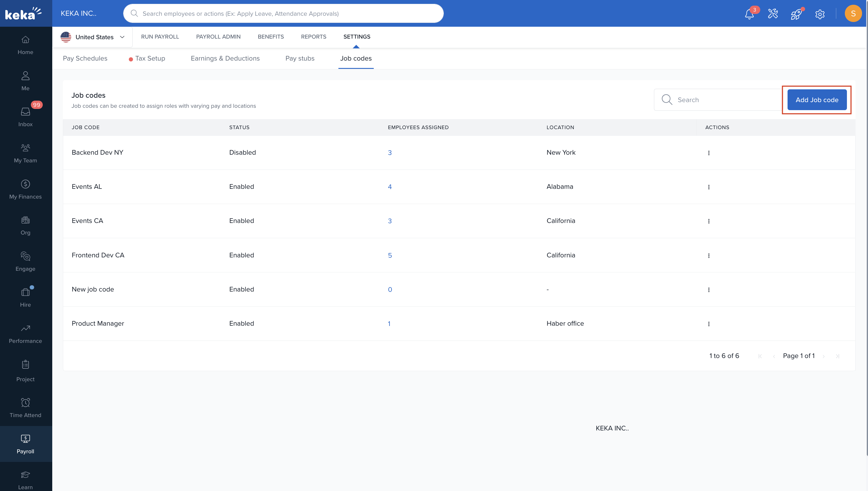
Task: Open the settings gear icon in header
Action: 820,14
